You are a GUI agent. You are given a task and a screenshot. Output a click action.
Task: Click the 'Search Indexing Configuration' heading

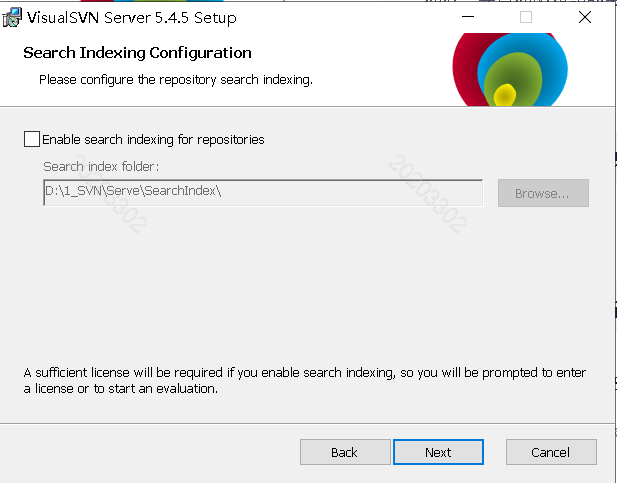click(137, 53)
